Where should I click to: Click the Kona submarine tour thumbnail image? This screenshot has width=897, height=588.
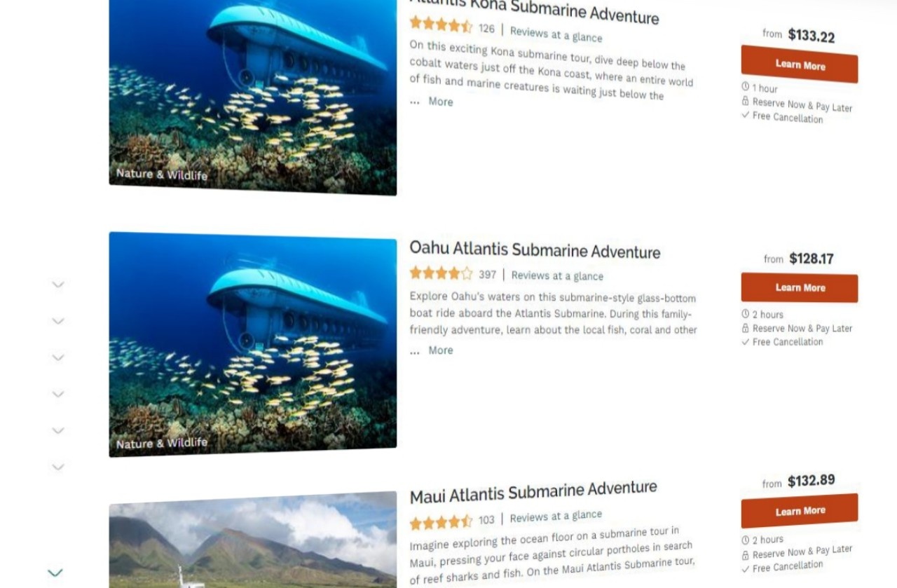coord(253,95)
